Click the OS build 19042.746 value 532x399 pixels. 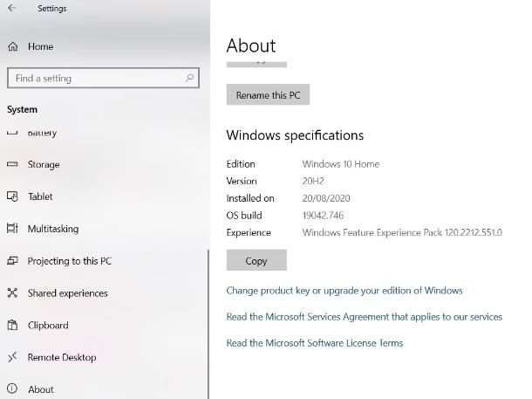(x=323, y=216)
